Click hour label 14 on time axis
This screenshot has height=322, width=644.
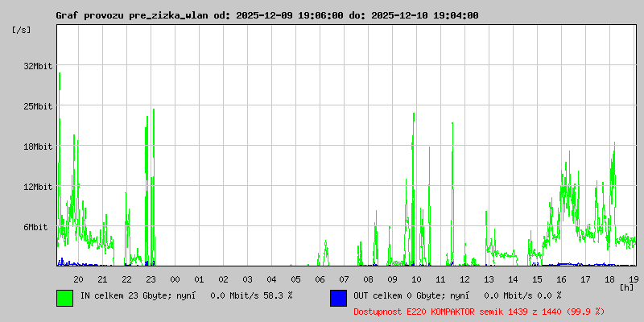[x=513, y=279]
